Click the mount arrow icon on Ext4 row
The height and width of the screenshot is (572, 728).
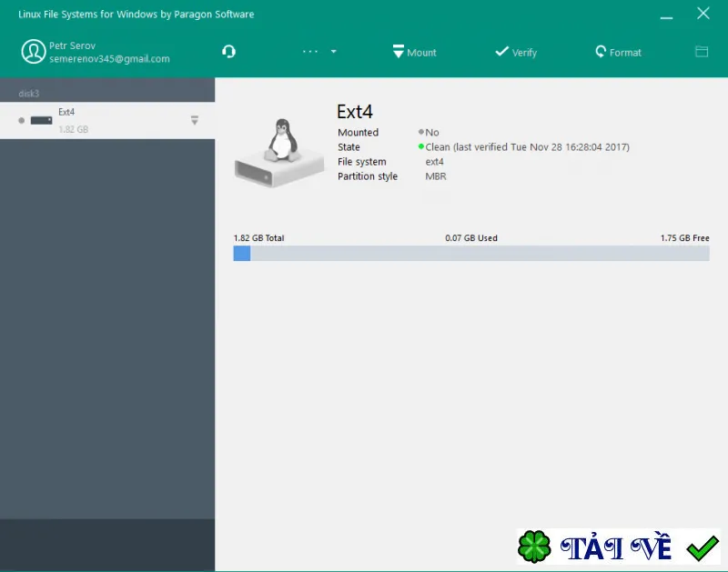tap(195, 121)
